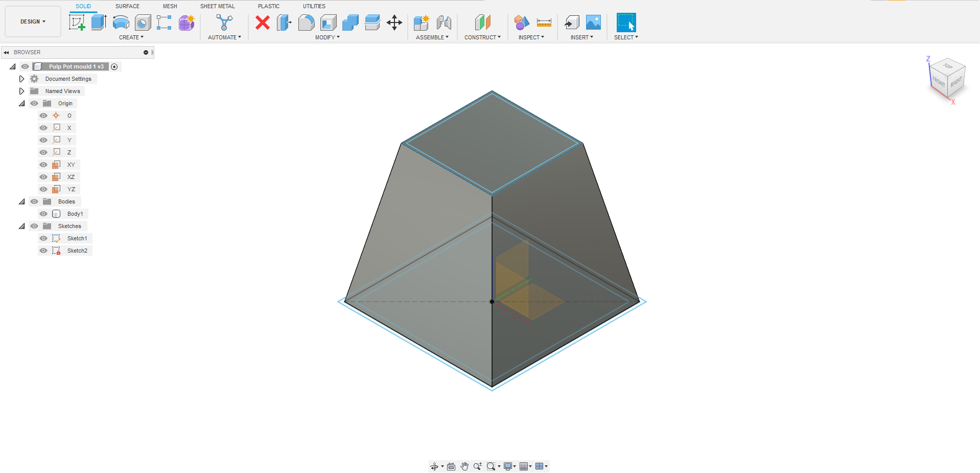Select the Split Body tool

click(372, 22)
